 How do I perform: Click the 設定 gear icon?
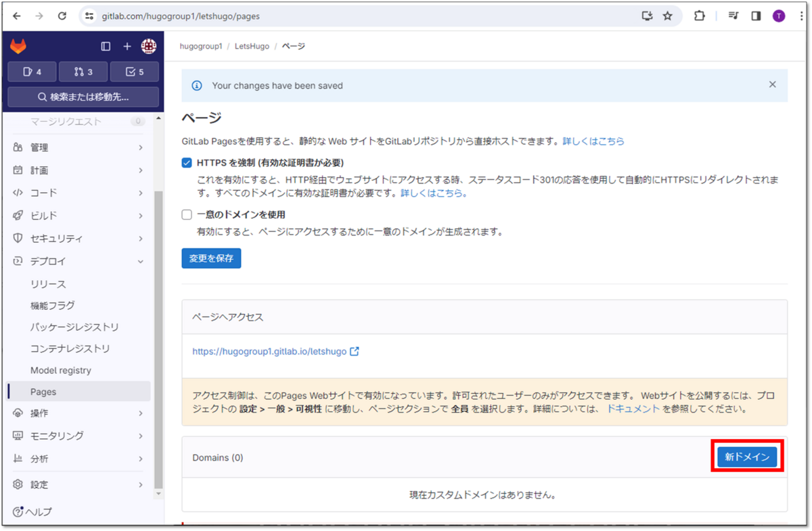[x=18, y=484]
